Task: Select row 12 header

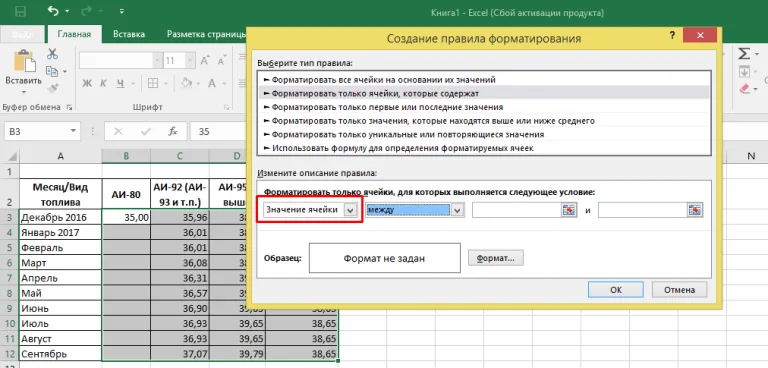Action: [9, 354]
